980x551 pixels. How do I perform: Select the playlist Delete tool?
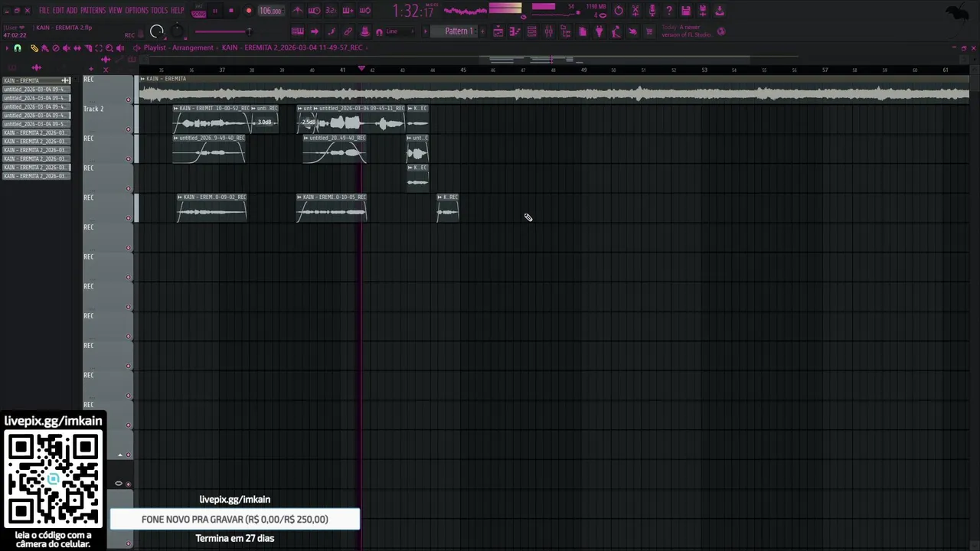tap(55, 47)
